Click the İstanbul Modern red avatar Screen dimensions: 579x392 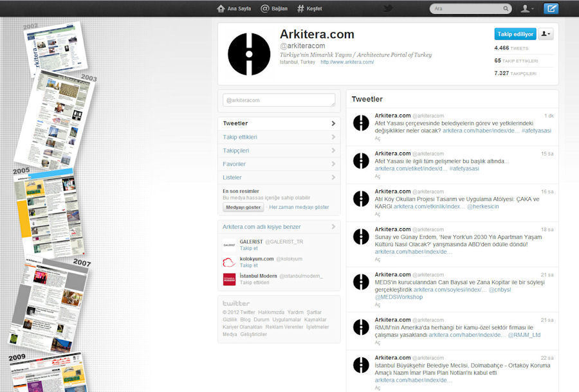229,279
